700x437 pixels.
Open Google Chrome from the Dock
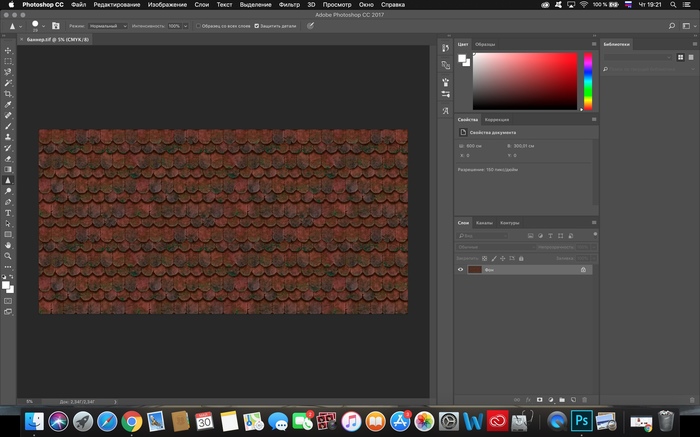[x=131, y=422]
